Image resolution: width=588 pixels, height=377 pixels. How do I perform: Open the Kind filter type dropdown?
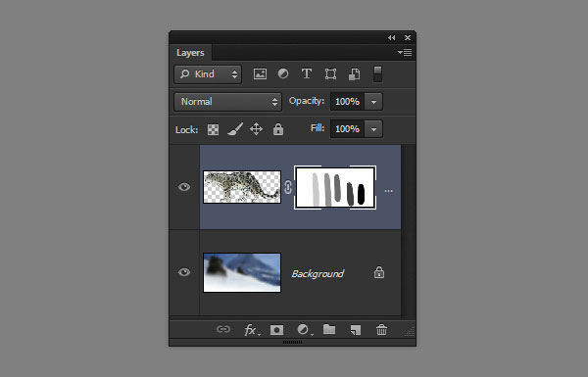pos(208,74)
